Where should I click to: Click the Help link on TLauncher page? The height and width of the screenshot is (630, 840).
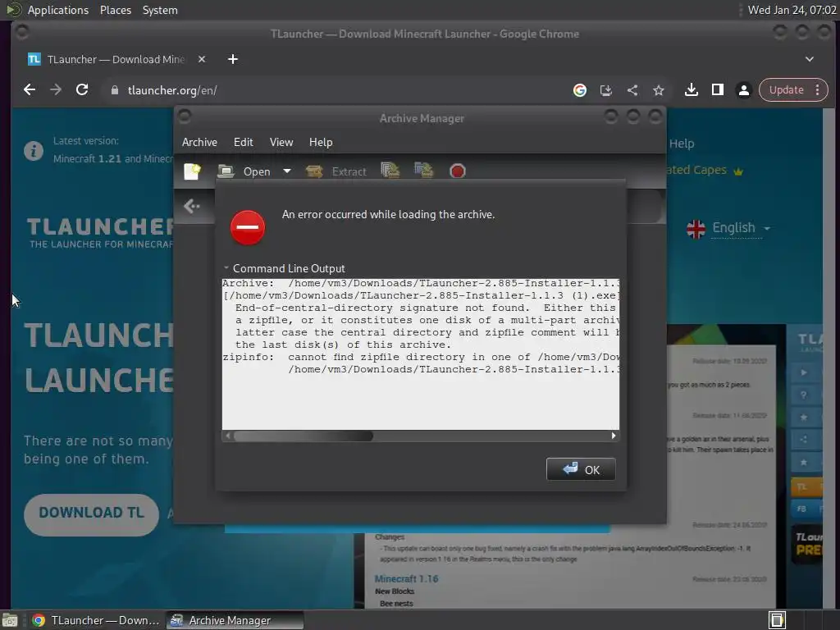click(682, 144)
